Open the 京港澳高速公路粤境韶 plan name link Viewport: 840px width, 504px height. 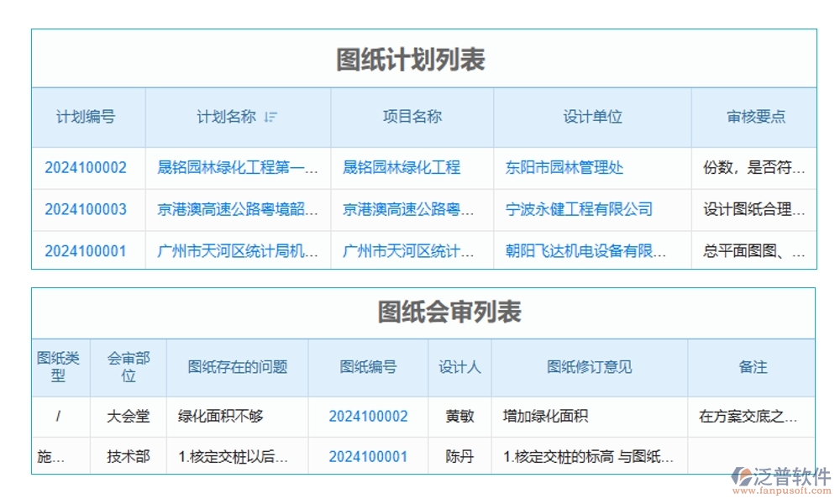237,209
